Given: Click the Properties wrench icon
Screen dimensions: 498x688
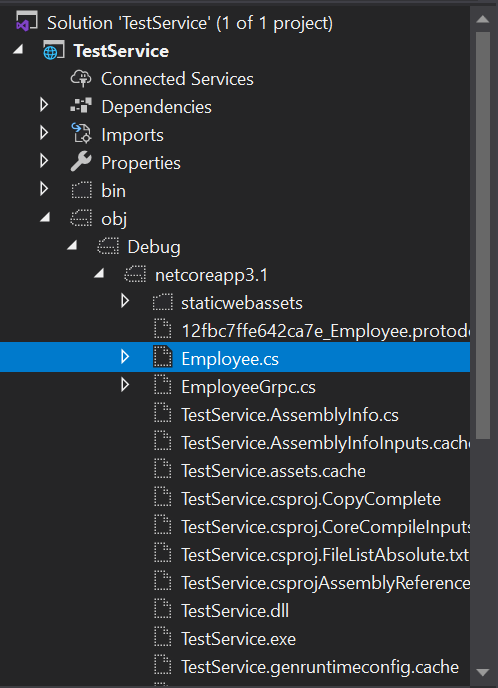Looking at the screenshot, I should click(x=81, y=162).
